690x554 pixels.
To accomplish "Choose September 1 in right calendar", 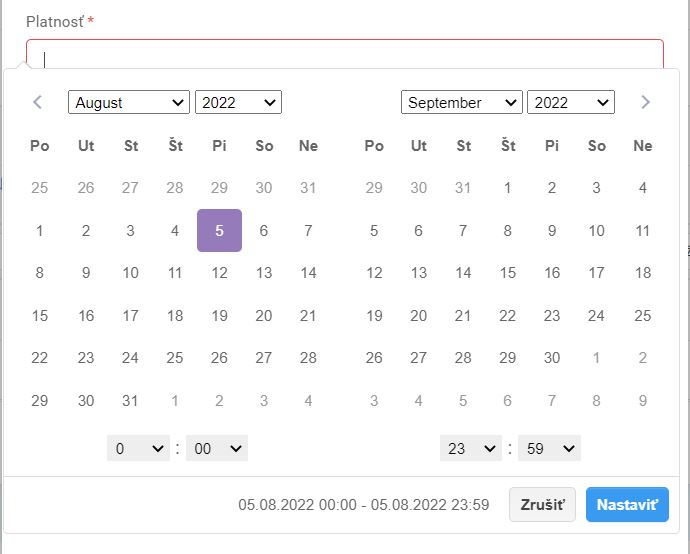I will point(508,188).
